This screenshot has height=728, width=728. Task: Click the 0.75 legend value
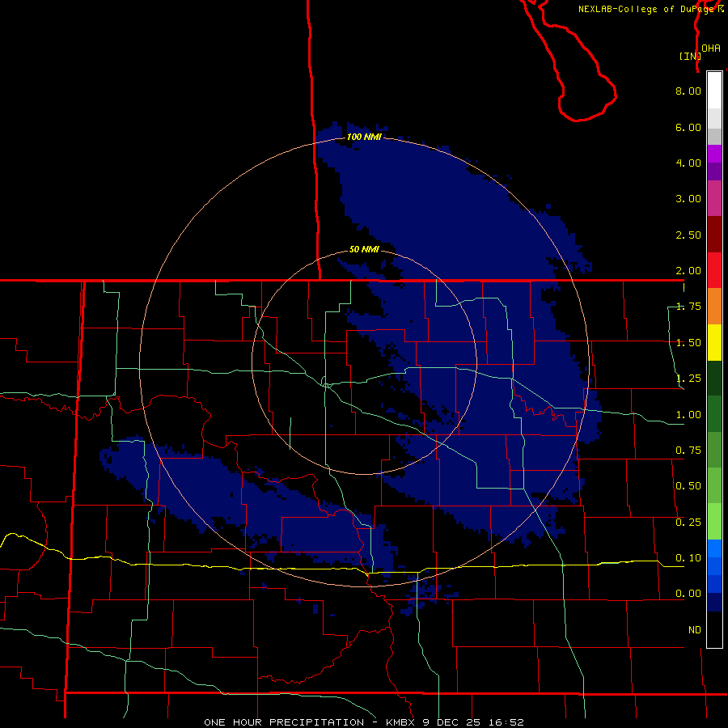pos(688,451)
